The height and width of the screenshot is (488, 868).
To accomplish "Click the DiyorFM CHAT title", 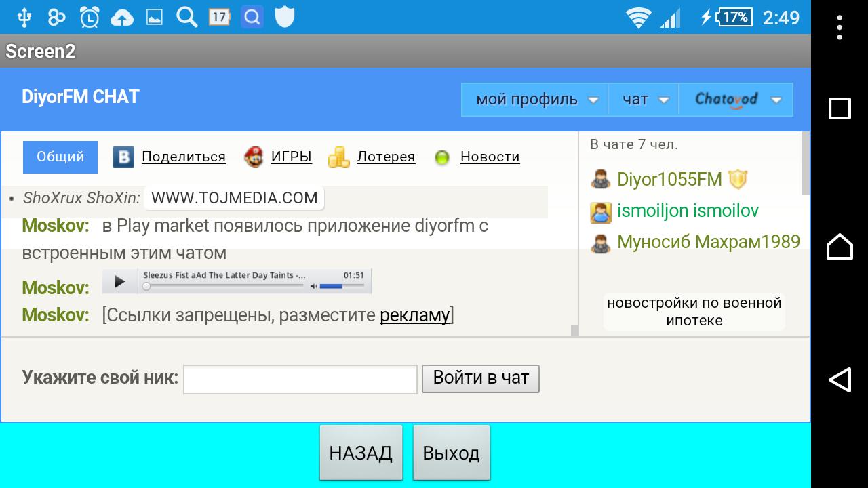I will pyautogui.click(x=81, y=97).
